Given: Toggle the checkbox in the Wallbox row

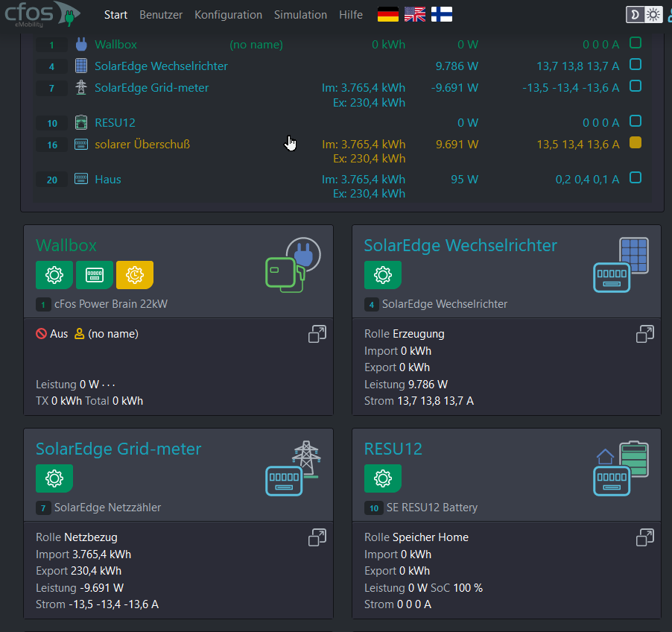Looking at the screenshot, I should coord(635,43).
